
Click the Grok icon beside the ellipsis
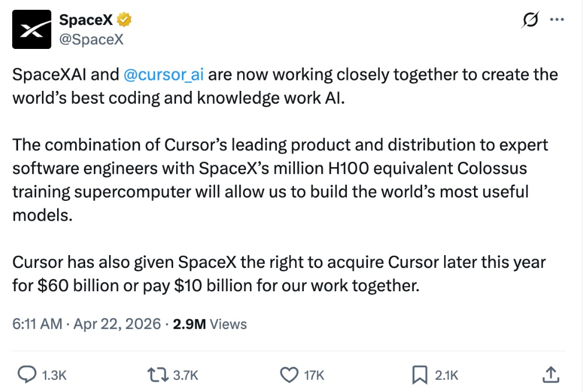click(x=530, y=20)
